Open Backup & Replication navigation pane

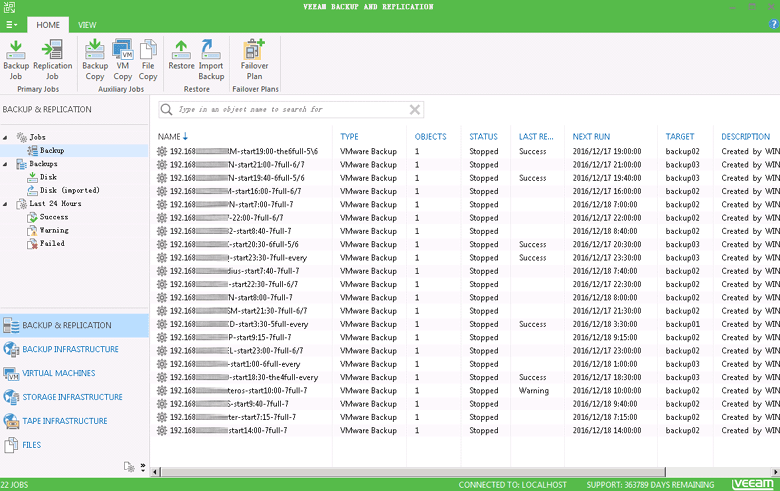coord(74,325)
